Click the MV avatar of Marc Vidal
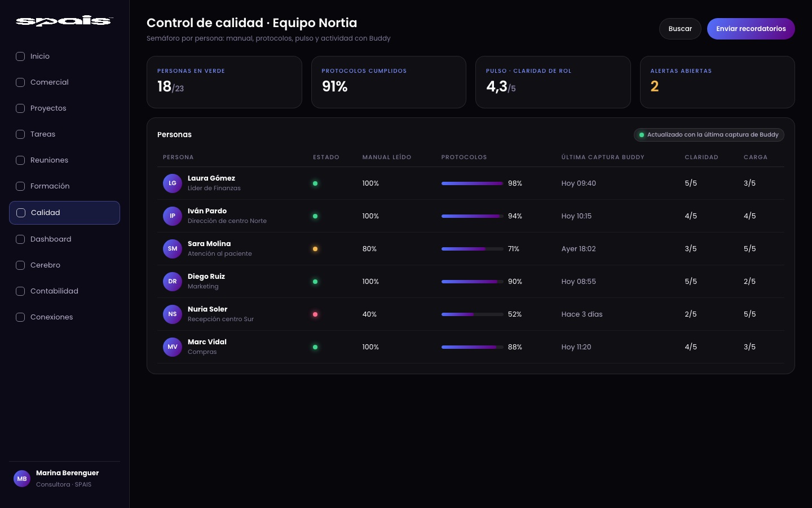Viewport: 812px width, 508px height. pos(173,347)
